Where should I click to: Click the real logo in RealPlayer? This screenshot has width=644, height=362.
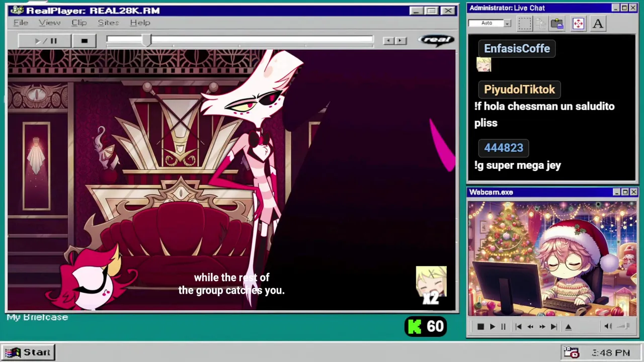pos(437,40)
